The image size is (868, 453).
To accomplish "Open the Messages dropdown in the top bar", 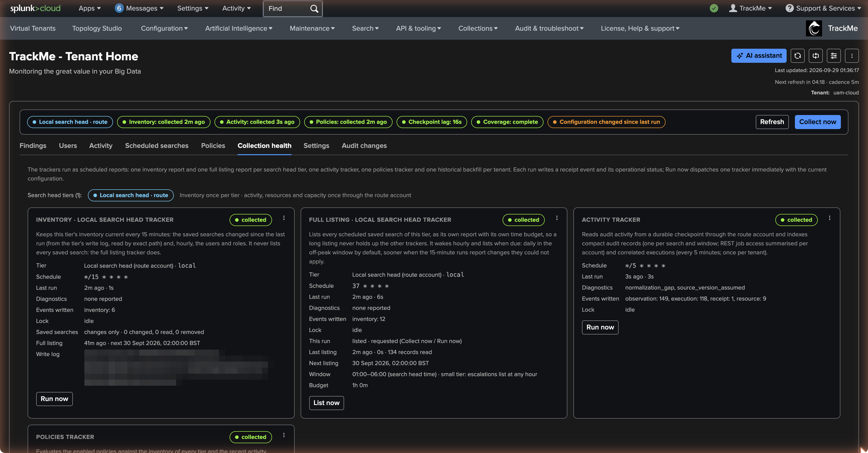I will (139, 9).
